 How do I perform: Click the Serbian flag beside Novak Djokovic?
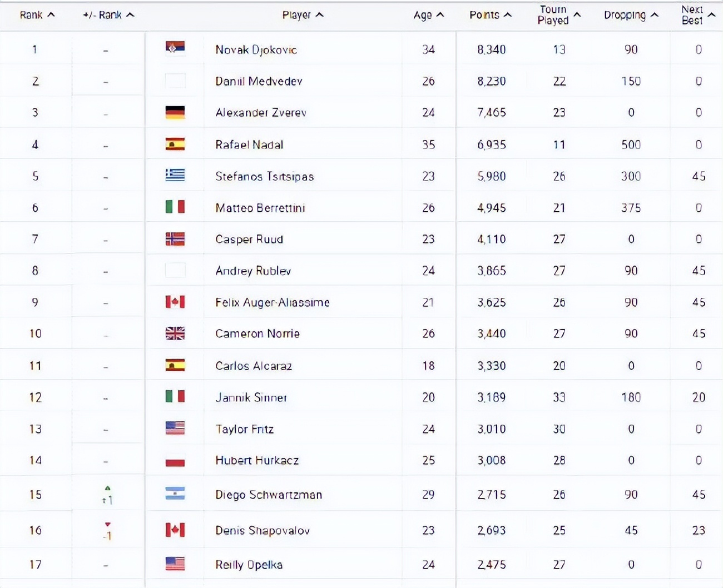coord(175,48)
